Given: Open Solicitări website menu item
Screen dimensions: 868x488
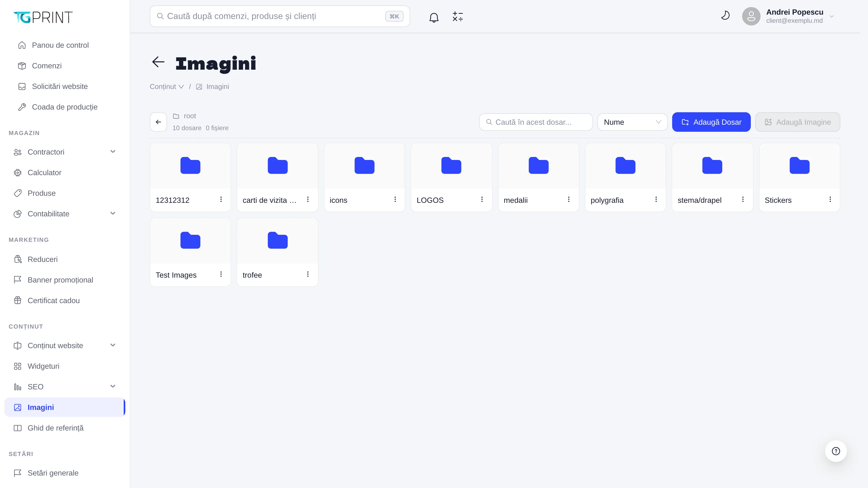Looking at the screenshot, I should point(65,86).
